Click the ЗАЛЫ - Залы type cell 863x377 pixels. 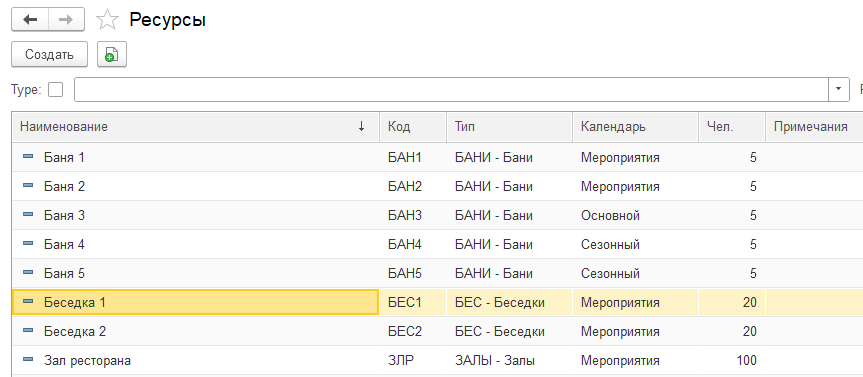click(x=495, y=361)
